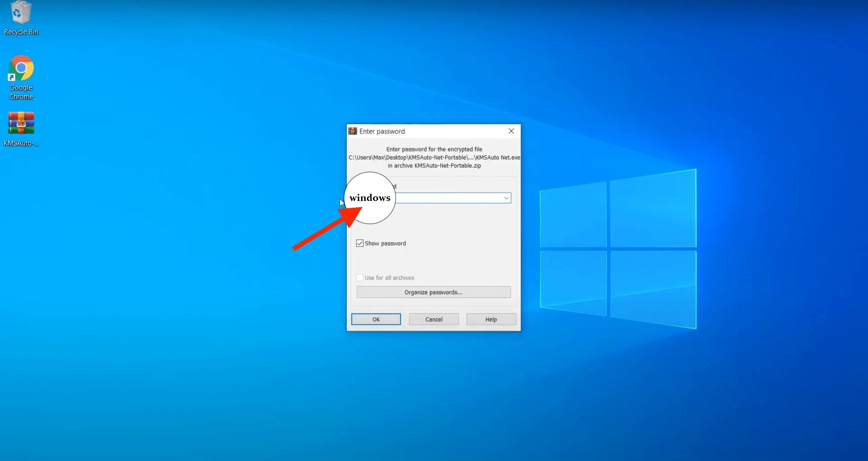
Task: Click the Use for all archives label
Action: click(389, 278)
